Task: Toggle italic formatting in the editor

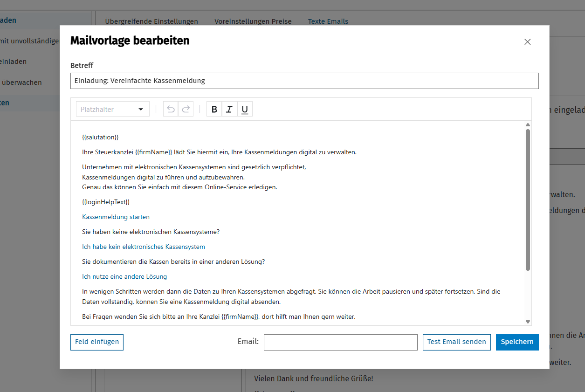Action: [x=229, y=109]
